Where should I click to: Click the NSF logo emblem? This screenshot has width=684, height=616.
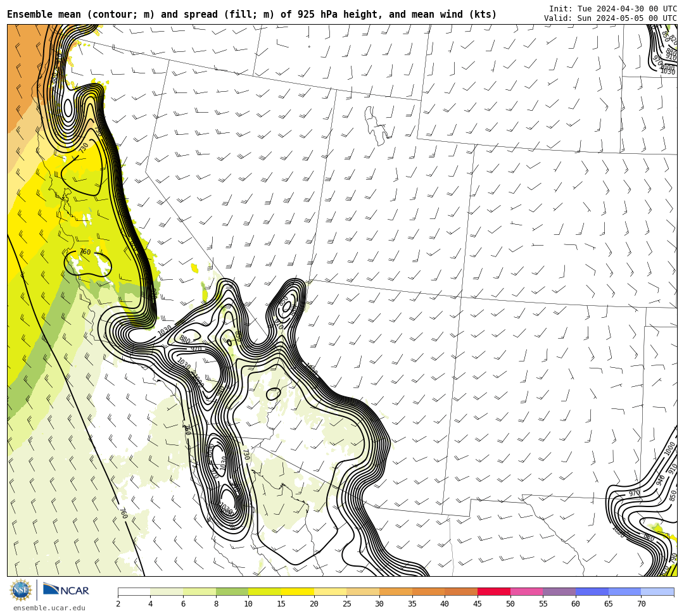pyautogui.click(x=20, y=591)
